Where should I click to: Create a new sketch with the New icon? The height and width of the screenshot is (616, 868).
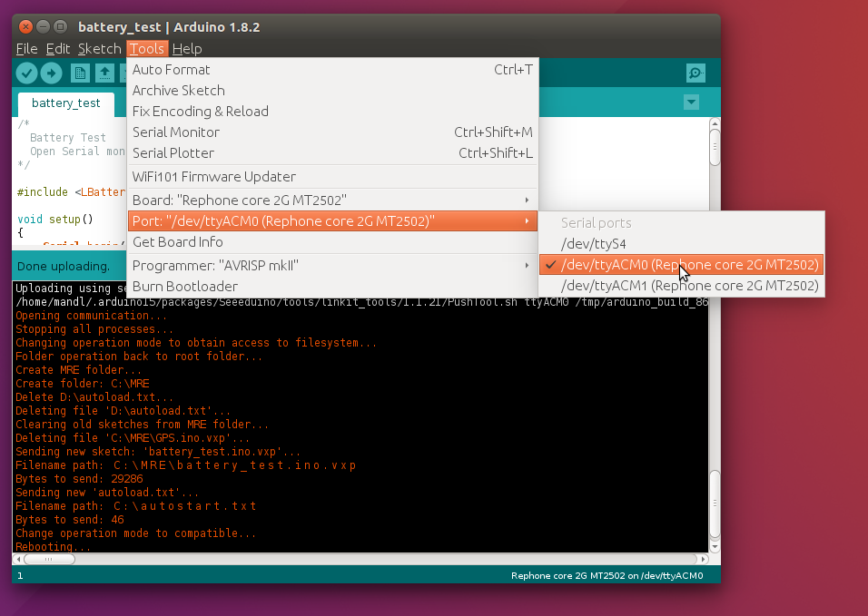point(80,73)
